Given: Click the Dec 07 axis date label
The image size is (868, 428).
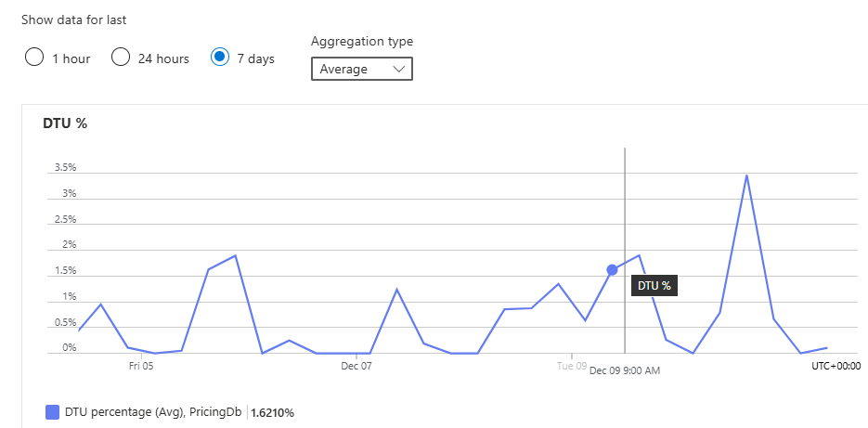Looking at the screenshot, I should pos(356,366).
